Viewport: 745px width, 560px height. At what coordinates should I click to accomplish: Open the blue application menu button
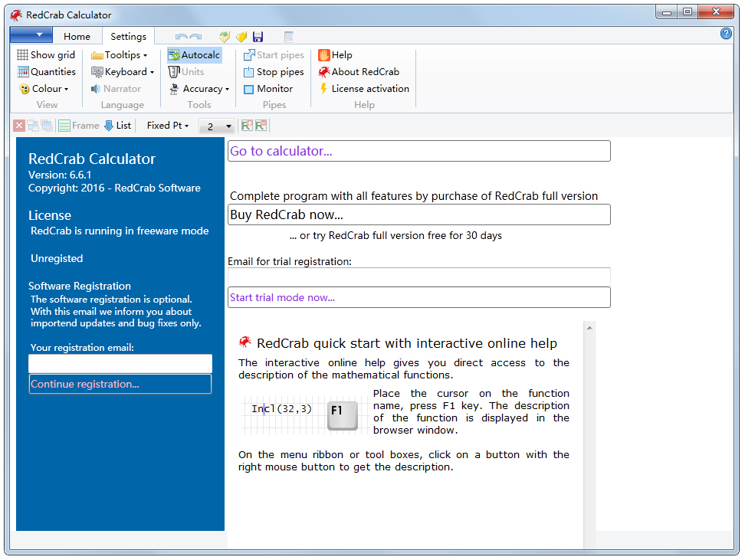point(31,34)
